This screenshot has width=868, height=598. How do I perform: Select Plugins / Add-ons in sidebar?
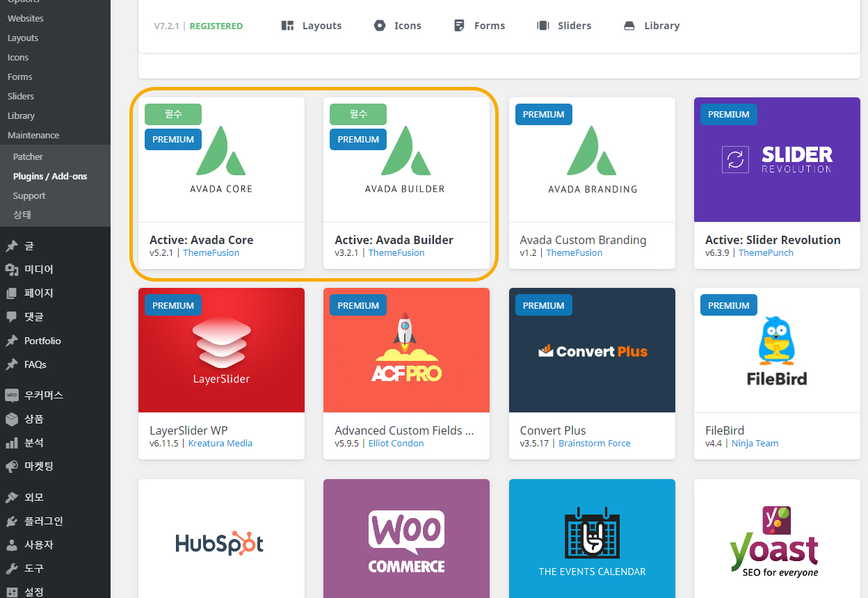50,176
